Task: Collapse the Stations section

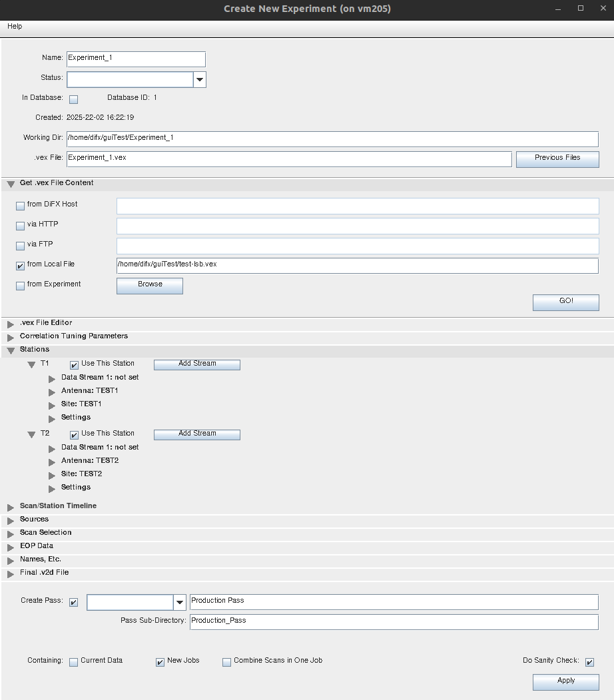Action: [11, 350]
